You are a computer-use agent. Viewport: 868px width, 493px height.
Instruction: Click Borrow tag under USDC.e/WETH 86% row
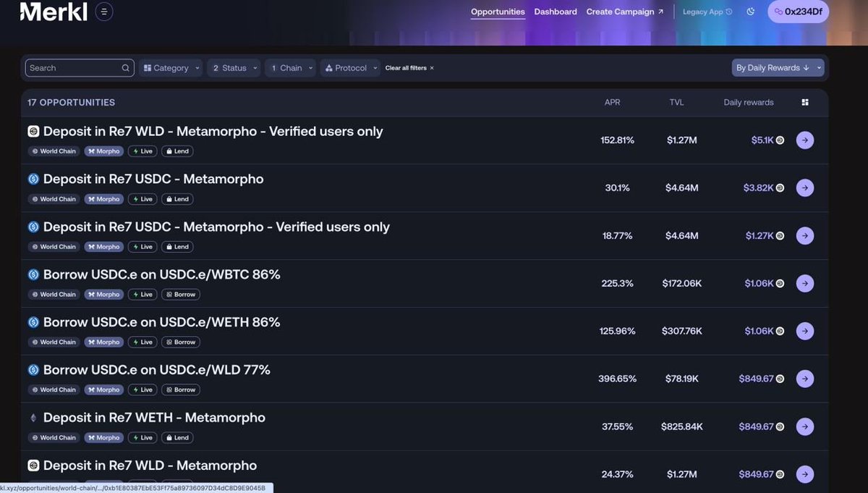click(x=181, y=342)
